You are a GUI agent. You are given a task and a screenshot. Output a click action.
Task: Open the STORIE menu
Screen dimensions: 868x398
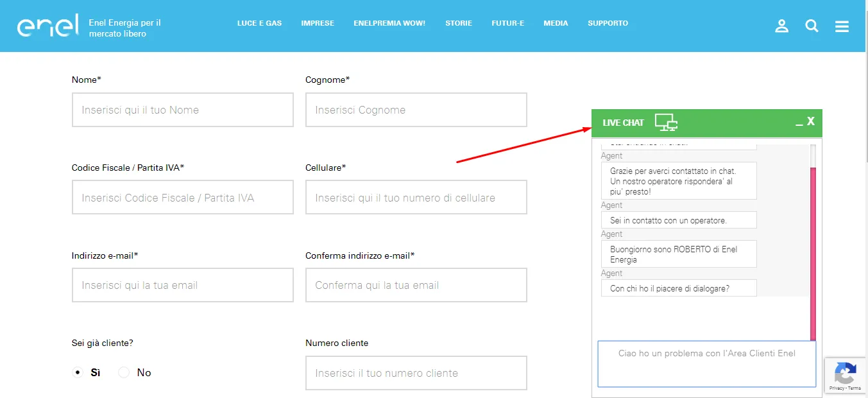(459, 23)
